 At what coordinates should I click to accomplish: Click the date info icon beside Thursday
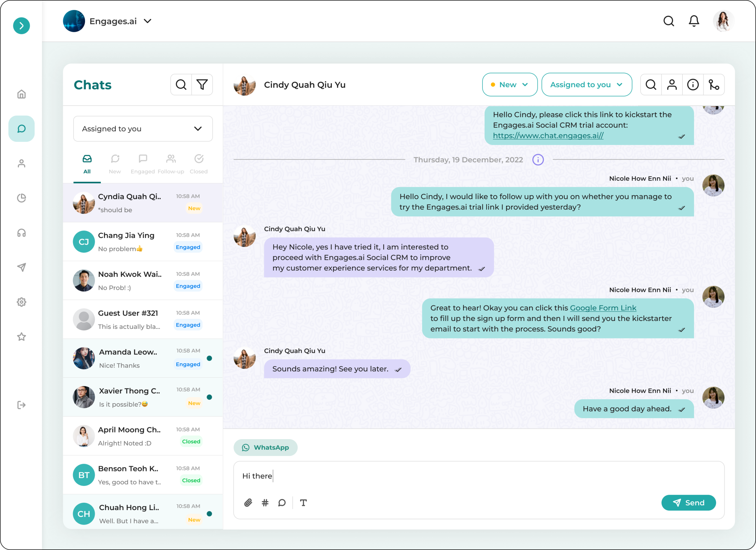coord(538,160)
